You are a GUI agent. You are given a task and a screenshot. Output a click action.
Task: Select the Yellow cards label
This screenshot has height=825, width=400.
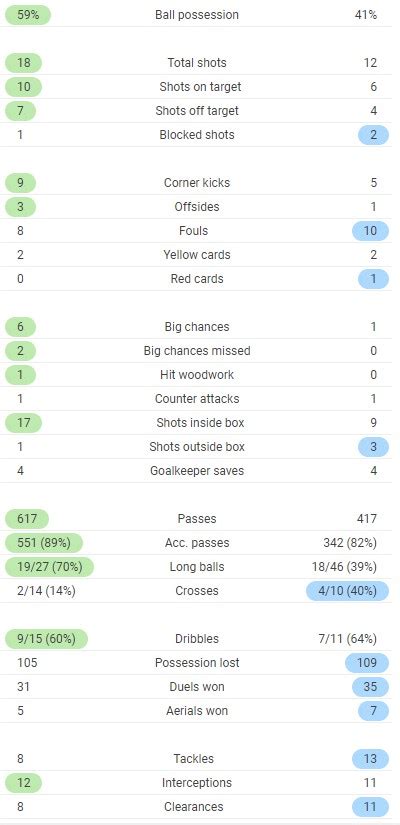[x=197, y=255]
